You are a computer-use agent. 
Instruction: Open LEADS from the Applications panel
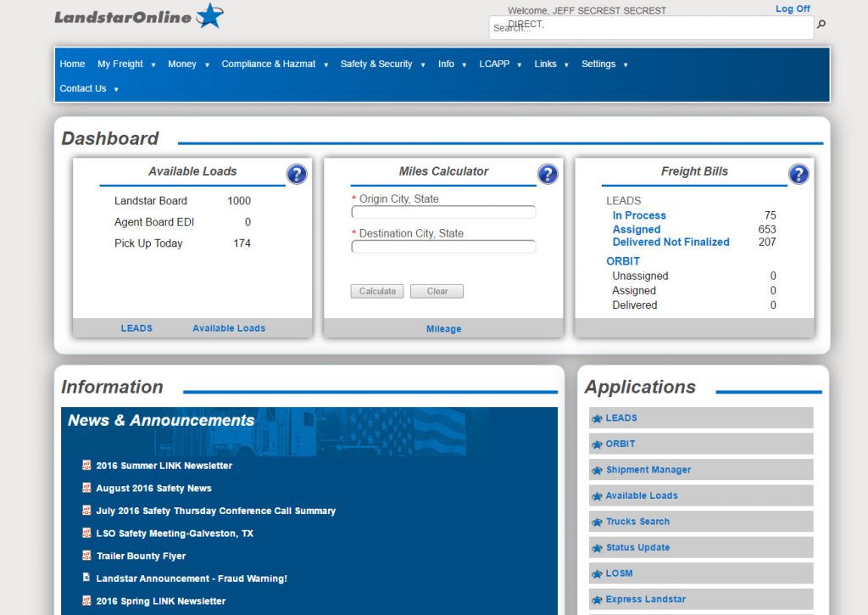pyautogui.click(x=620, y=417)
